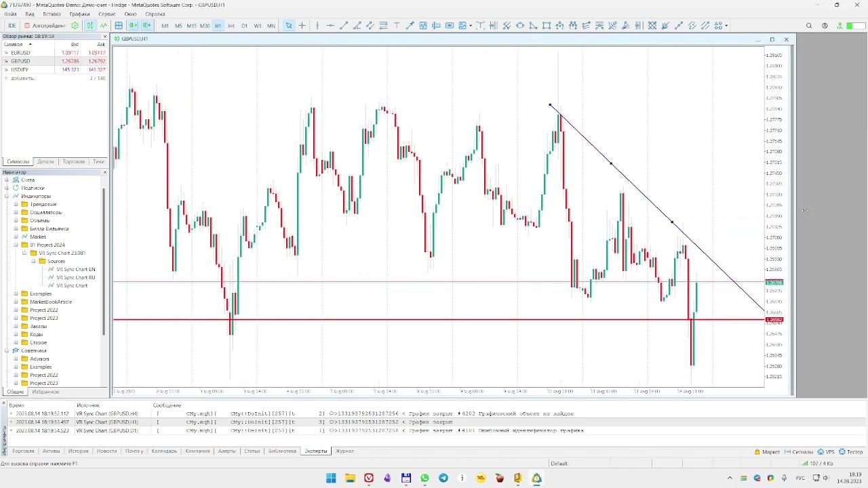Open the IDE MetaEditor button

[12, 26]
